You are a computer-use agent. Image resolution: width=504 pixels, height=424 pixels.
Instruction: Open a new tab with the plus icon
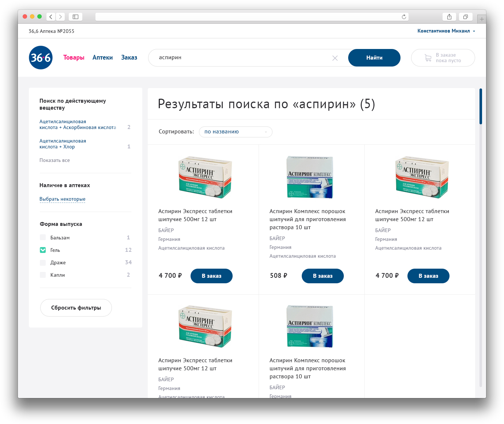coord(482,19)
